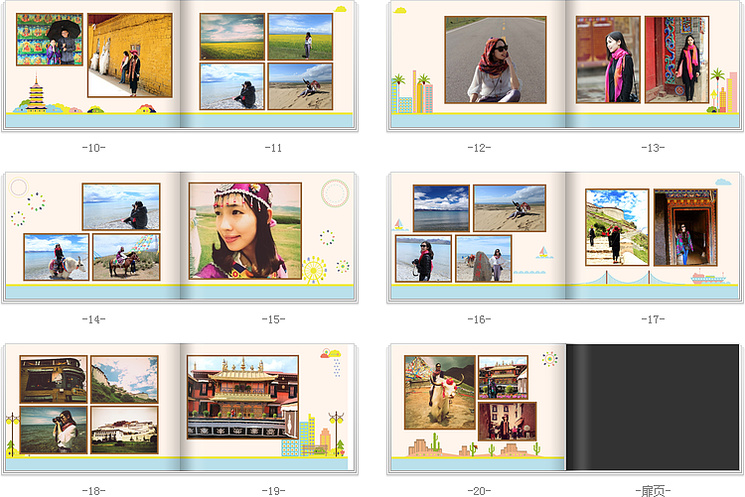Open the red headscarf road photo, page 12

(x=496, y=60)
